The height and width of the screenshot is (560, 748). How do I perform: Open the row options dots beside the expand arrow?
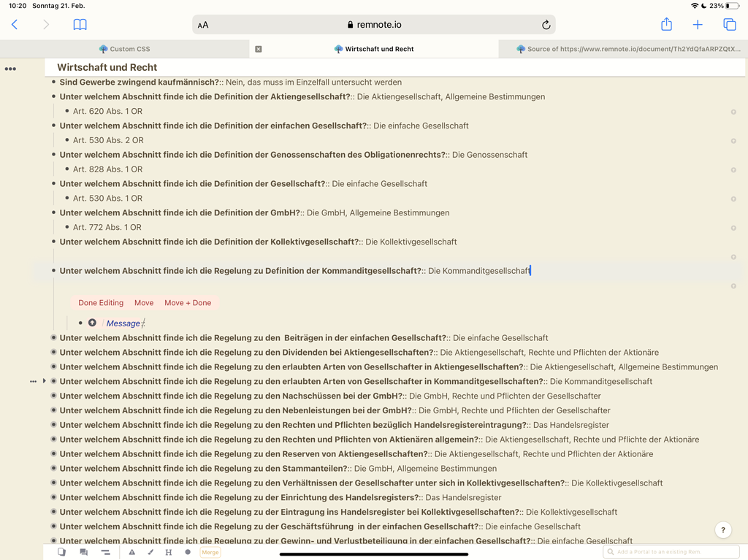click(x=33, y=381)
